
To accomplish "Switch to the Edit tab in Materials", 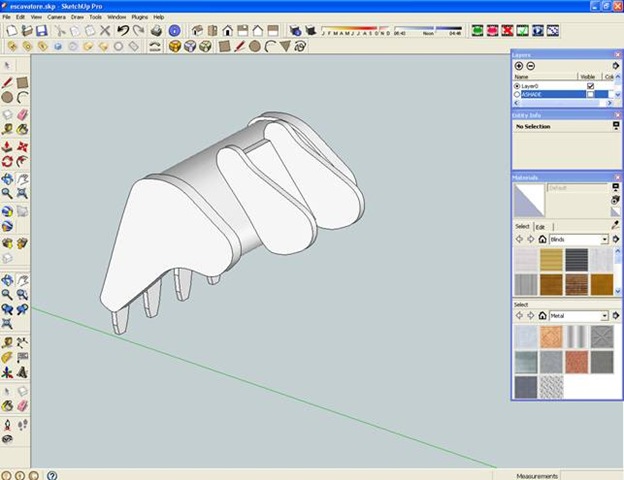I will click(x=540, y=227).
